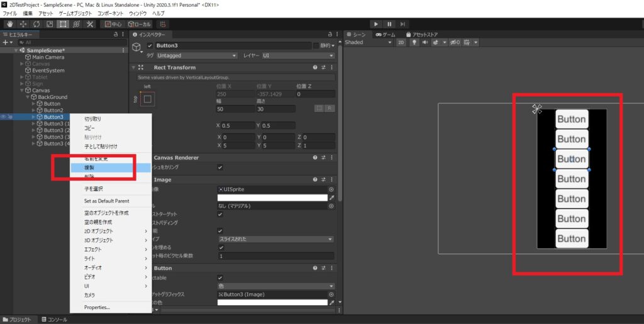644x324 pixels.
Task: Open the UI layer dropdown
Action: click(x=299, y=55)
